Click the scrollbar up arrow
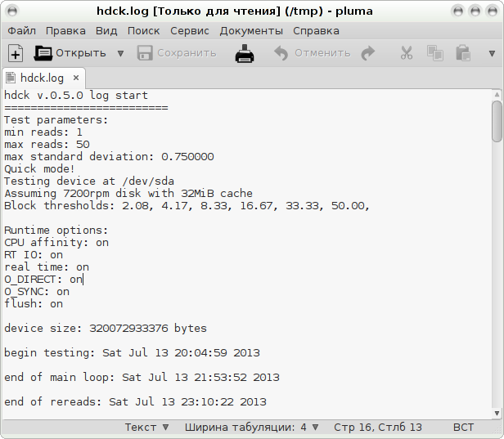504x439 pixels. click(497, 94)
